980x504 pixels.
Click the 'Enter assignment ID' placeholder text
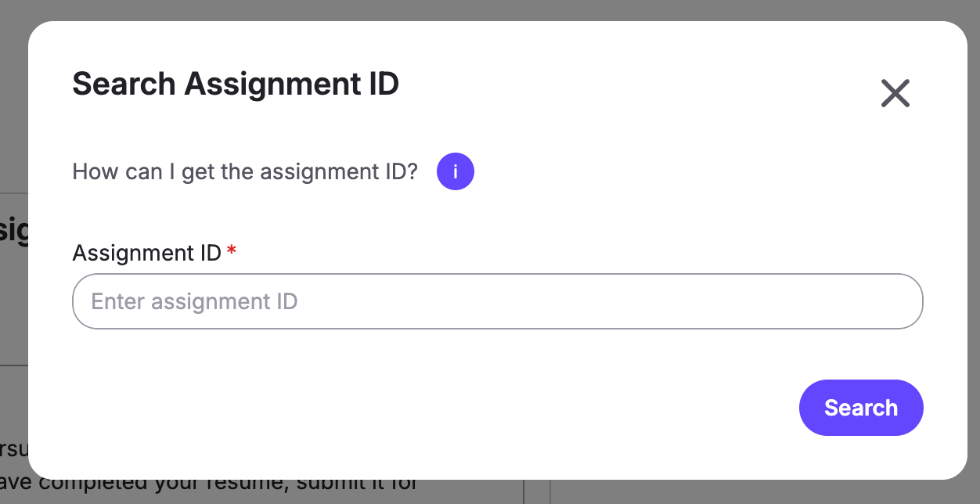point(195,301)
